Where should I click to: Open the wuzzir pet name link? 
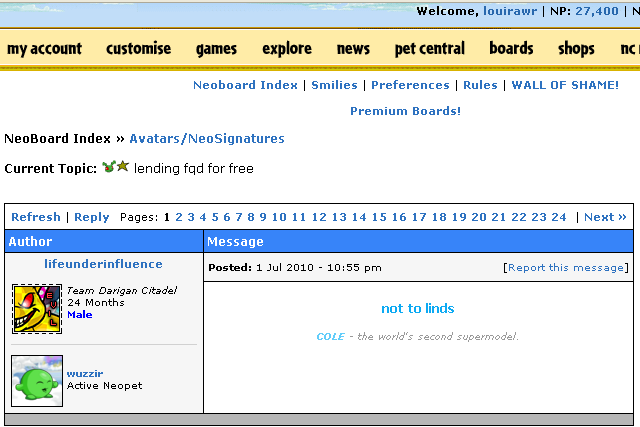pyautogui.click(x=85, y=374)
